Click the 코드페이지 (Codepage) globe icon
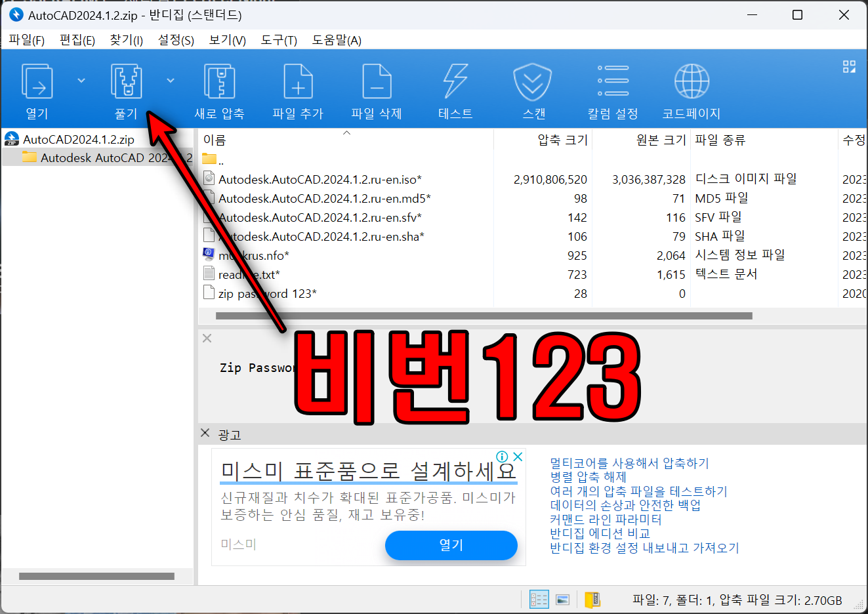The image size is (868, 614). [x=692, y=81]
